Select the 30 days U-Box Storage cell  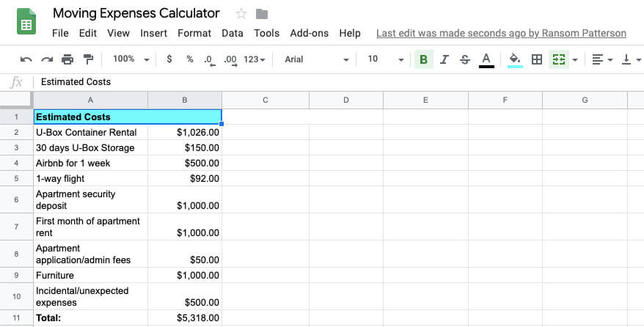pos(90,147)
